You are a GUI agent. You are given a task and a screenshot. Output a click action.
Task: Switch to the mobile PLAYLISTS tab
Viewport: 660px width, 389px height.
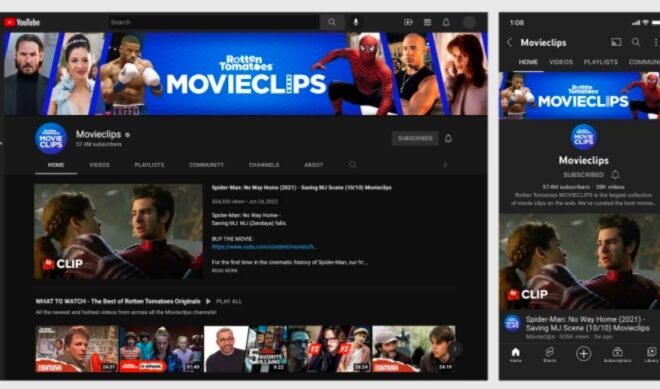601,62
